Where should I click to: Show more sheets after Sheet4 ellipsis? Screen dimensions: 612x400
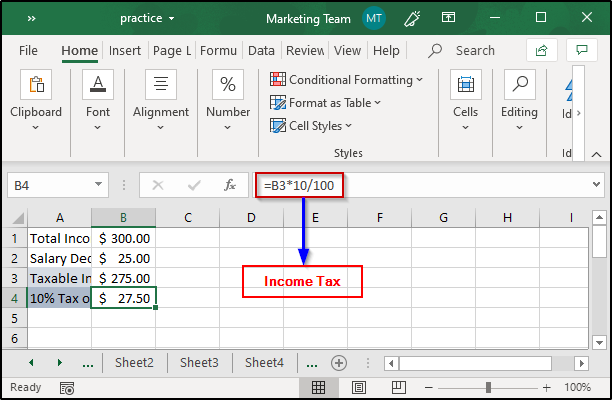pos(312,364)
